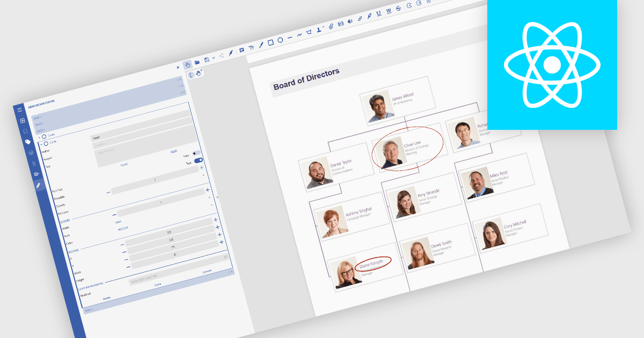Select the square annotation tool
This screenshot has width=644, height=338.
point(270,42)
